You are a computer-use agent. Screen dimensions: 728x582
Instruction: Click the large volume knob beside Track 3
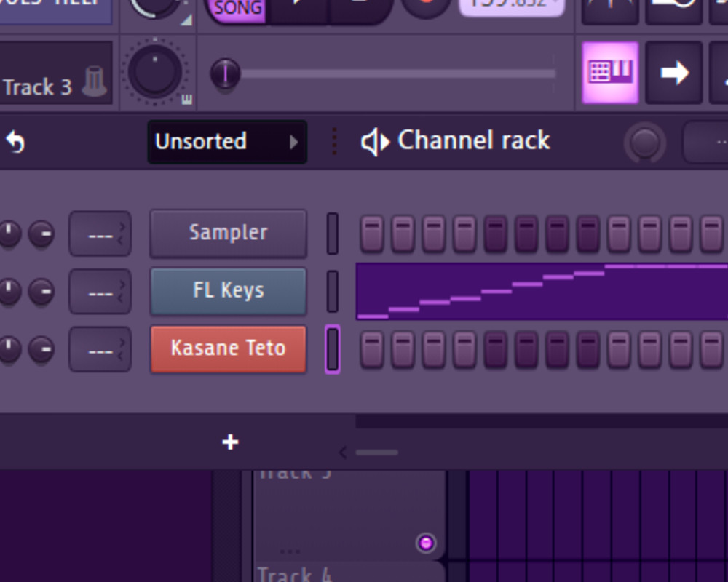click(x=155, y=72)
